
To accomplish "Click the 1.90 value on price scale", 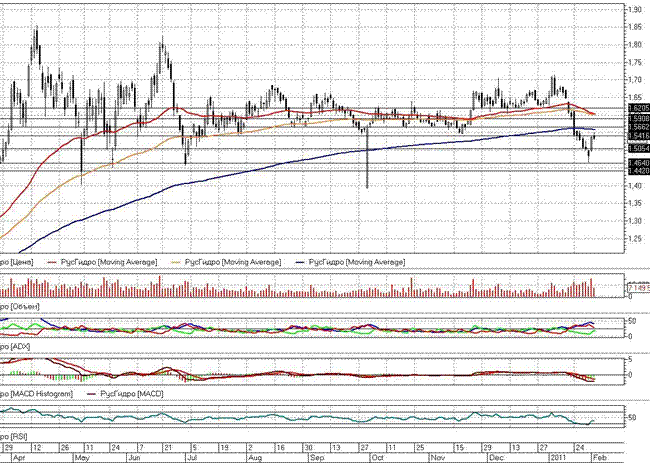I will point(633,9).
